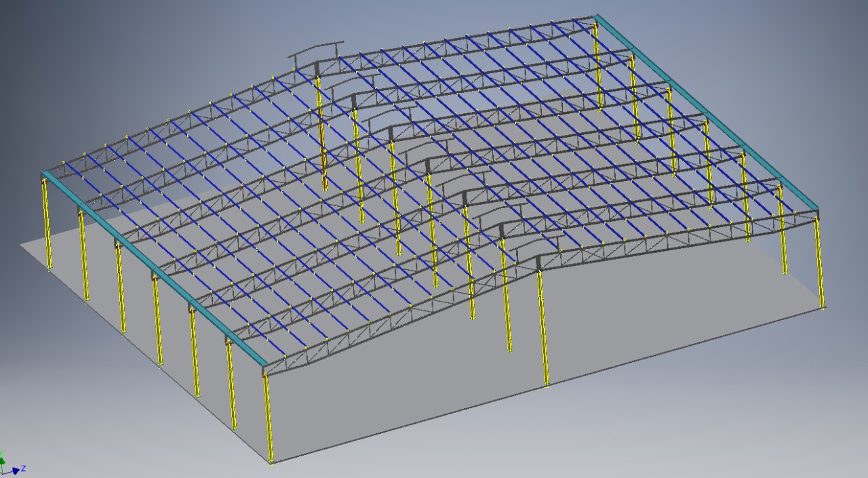
Task: Click the ground slab's nearest front corner
Action: 272,463
